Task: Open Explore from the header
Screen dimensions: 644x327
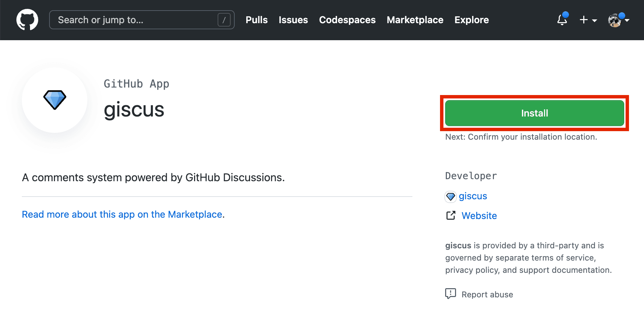Action: tap(472, 20)
